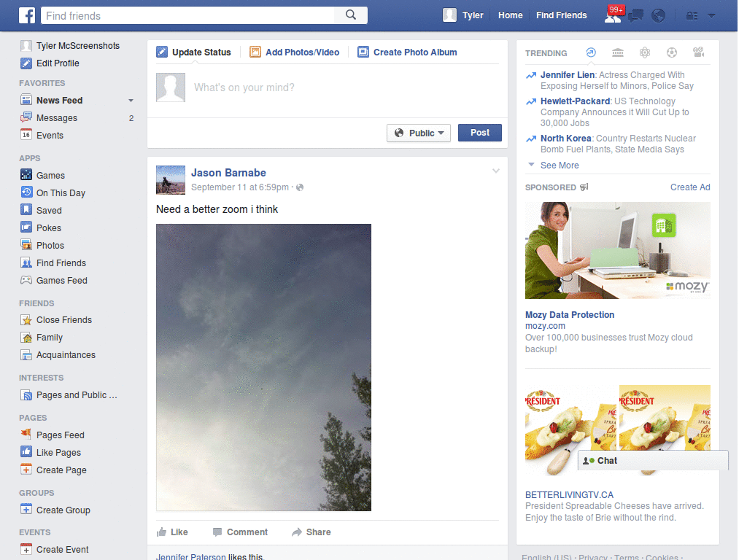The image size is (747, 560).
Task: Collapse Jason Barnabe's post via its chevron
Action: (x=496, y=170)
